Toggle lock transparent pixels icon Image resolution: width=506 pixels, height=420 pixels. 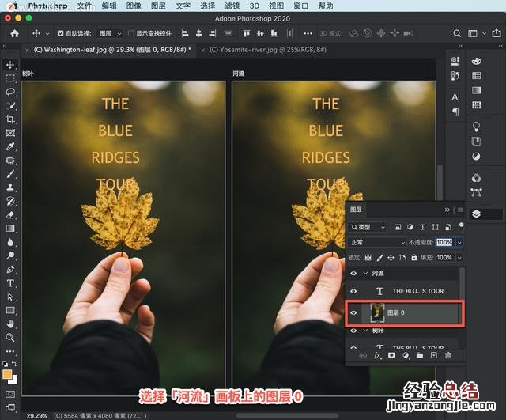pyautogui.click(x=368, y=258)
